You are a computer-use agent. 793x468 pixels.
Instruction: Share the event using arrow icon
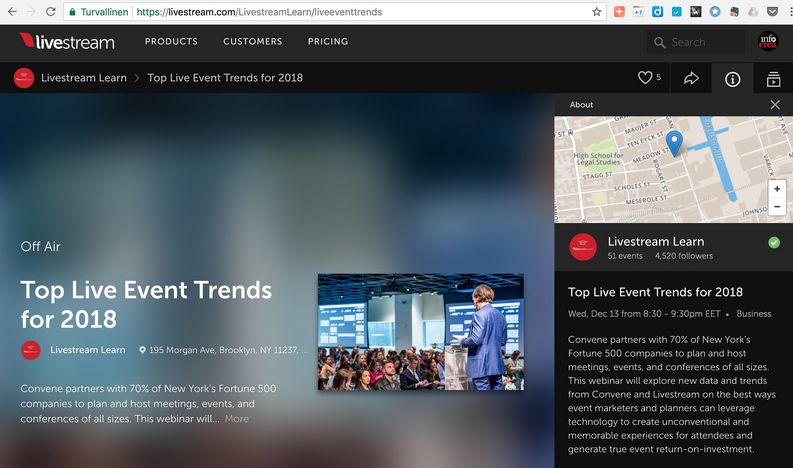coord(691,78)
